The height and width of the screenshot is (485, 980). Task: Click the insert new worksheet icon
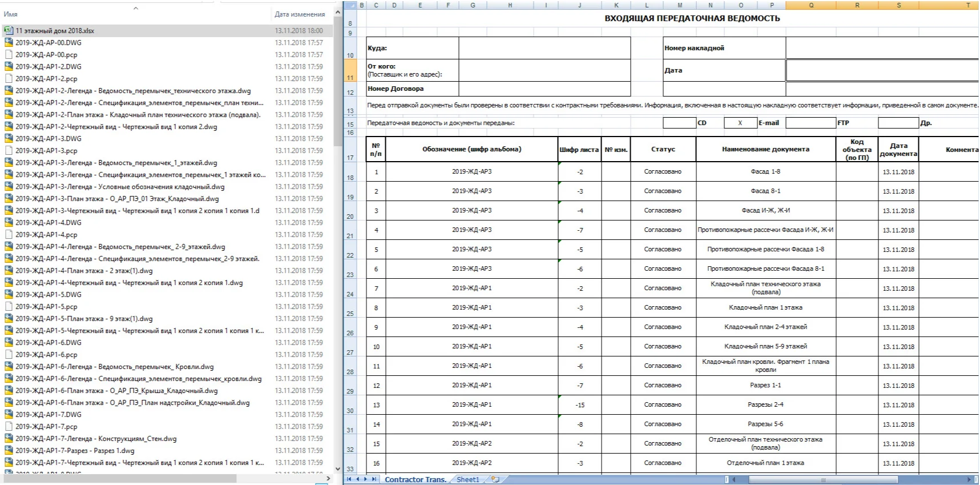pos(495,479)
